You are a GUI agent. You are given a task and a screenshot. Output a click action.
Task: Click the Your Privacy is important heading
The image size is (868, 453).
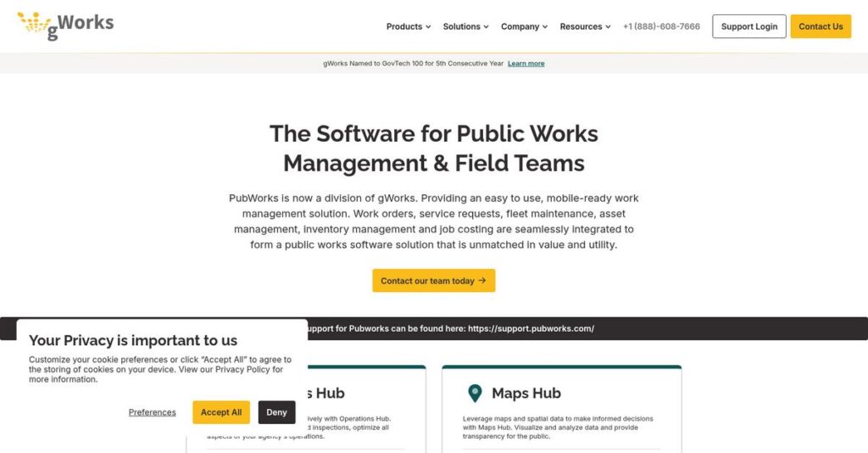(x=133, y=340)
